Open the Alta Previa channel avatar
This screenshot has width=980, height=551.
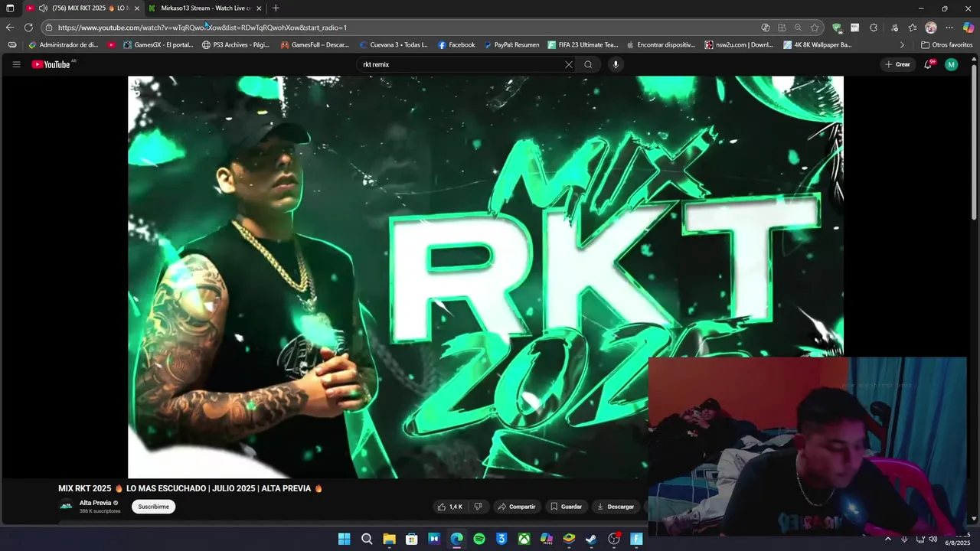click(67, 506)
